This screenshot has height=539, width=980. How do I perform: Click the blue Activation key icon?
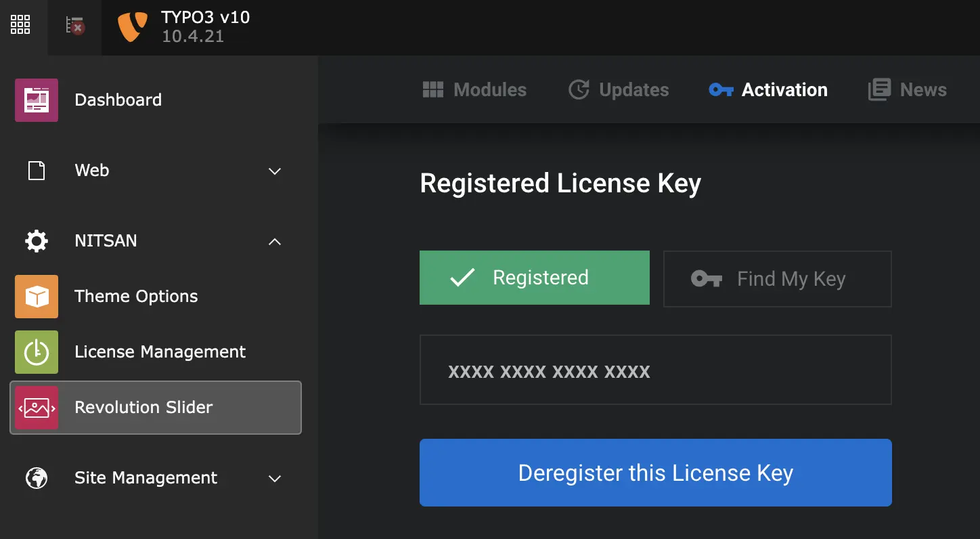tap(721, 90)
